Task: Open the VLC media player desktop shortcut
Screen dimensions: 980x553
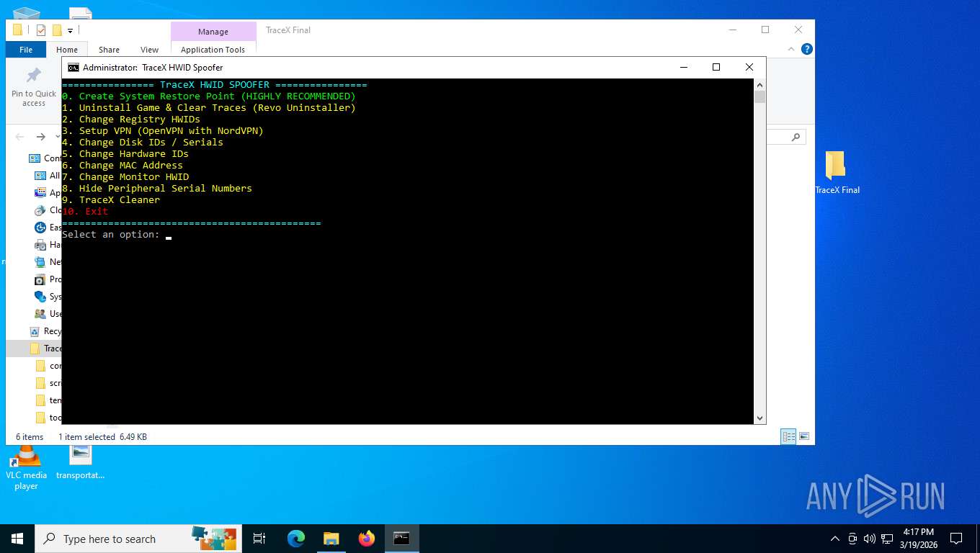Action: (x=26, y=467)
